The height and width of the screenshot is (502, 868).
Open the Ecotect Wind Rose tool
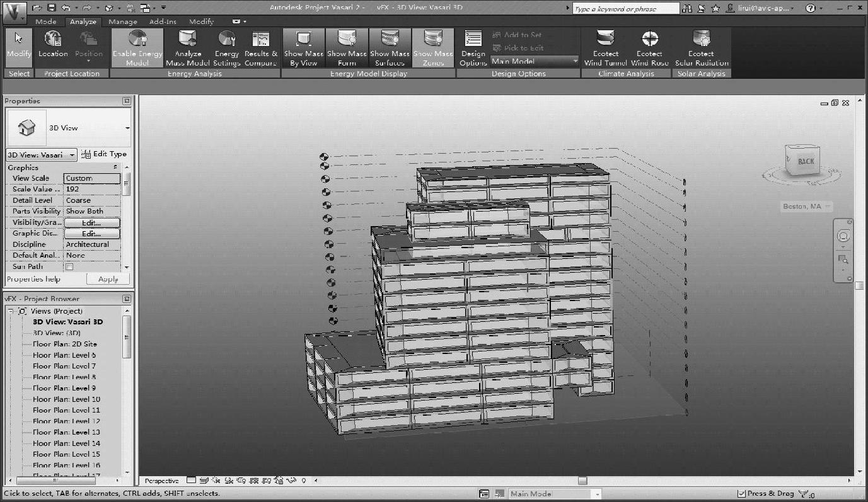point(649,40)
